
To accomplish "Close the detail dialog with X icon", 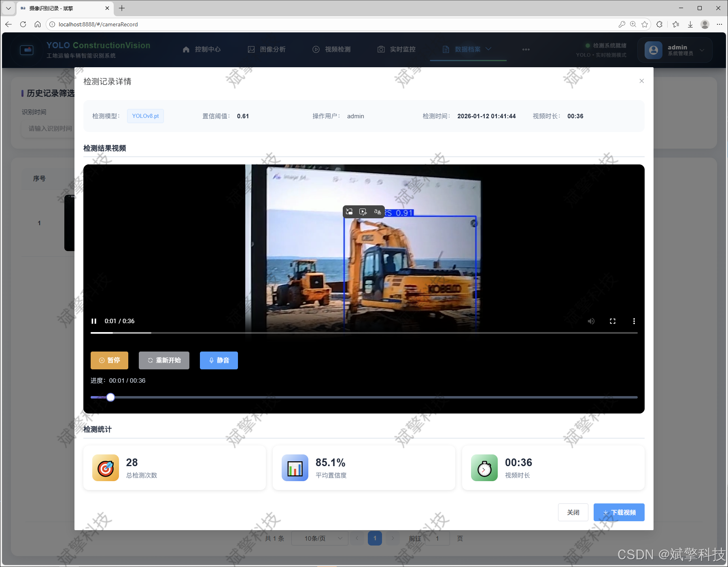I will pyautogui.click(x=641, y=81).
